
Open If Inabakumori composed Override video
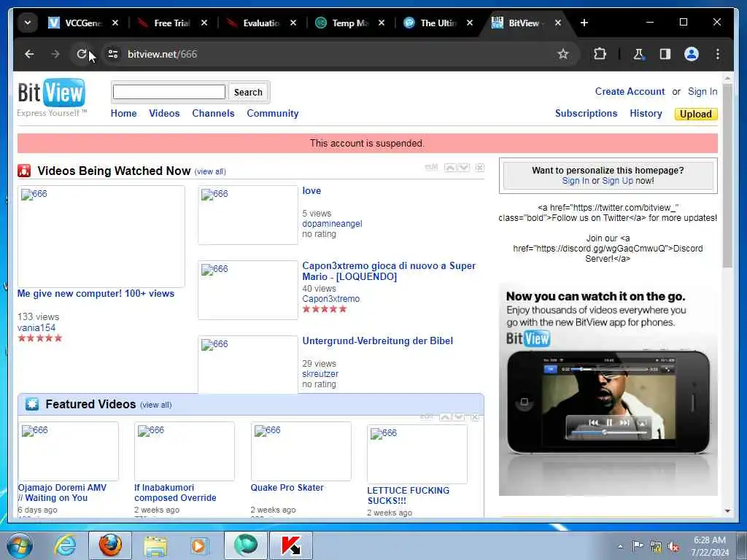[x=175, y=492]
